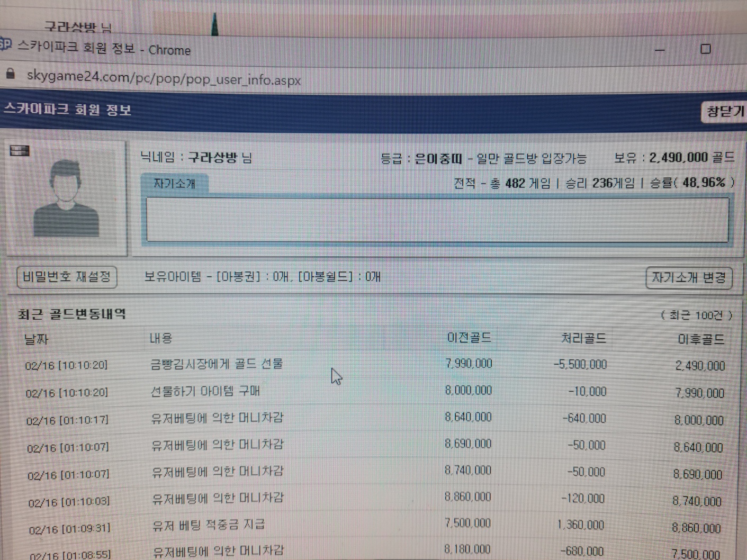Screen dimensions: 747x560
Task: Select the 자기소개 tab
Action: point(174,184)
